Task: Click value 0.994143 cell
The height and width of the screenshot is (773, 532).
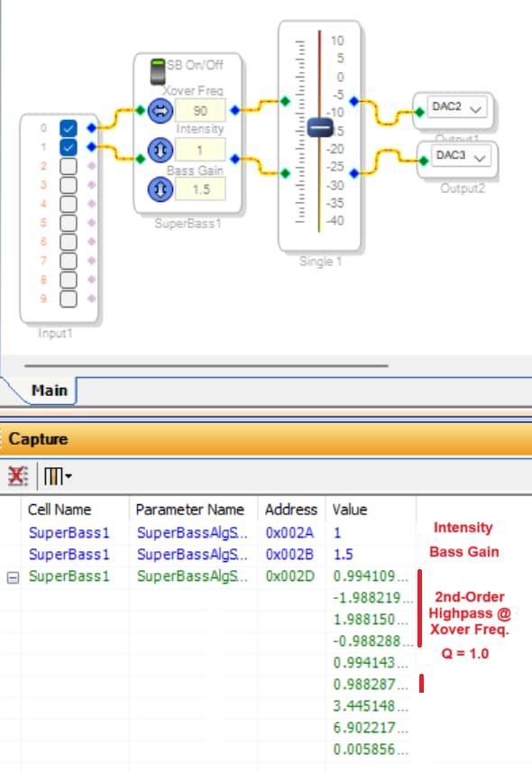Action: 371,663
